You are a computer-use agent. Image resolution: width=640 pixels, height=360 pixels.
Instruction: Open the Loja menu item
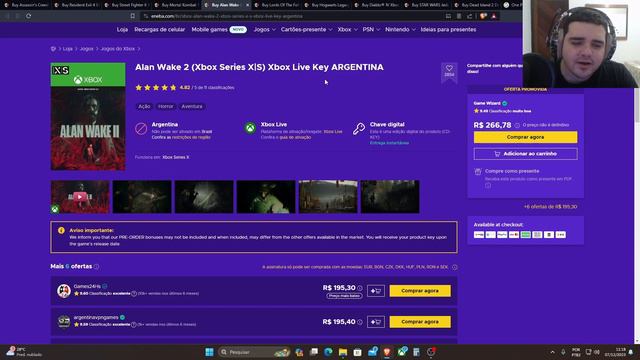122,29
